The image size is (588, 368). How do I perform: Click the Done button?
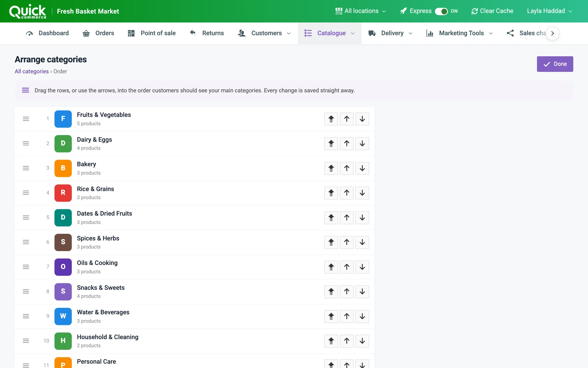tap(555, 64)
